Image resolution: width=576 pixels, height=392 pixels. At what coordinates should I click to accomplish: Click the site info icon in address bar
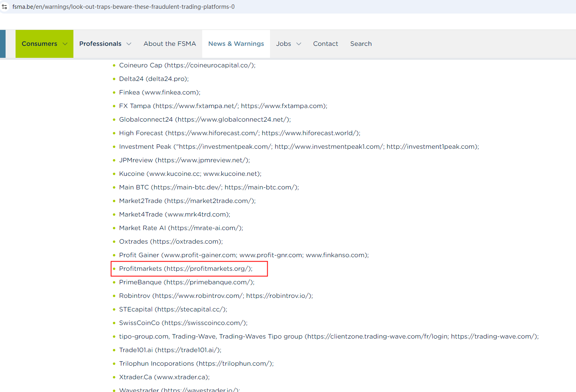5,7
